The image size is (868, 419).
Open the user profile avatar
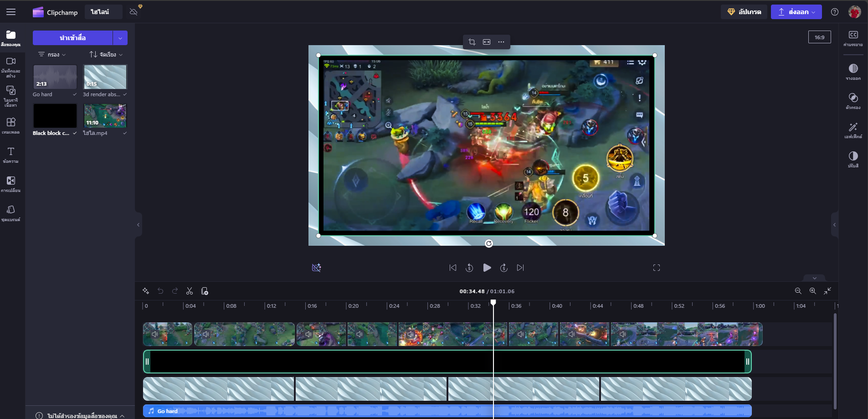(x=854, y=12)
